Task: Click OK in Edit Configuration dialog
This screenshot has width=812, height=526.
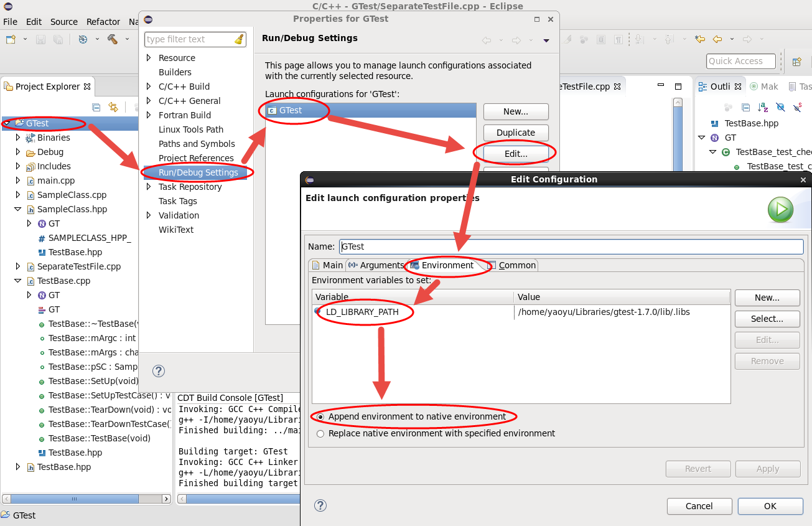Action: point(770,506)
